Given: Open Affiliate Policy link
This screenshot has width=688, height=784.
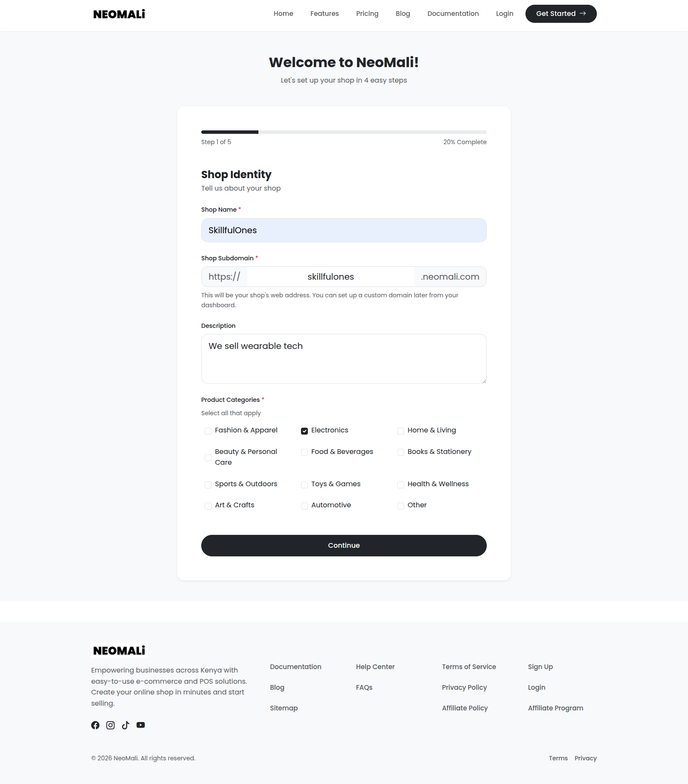Looking at the screenshot, I should pos(465,708).
